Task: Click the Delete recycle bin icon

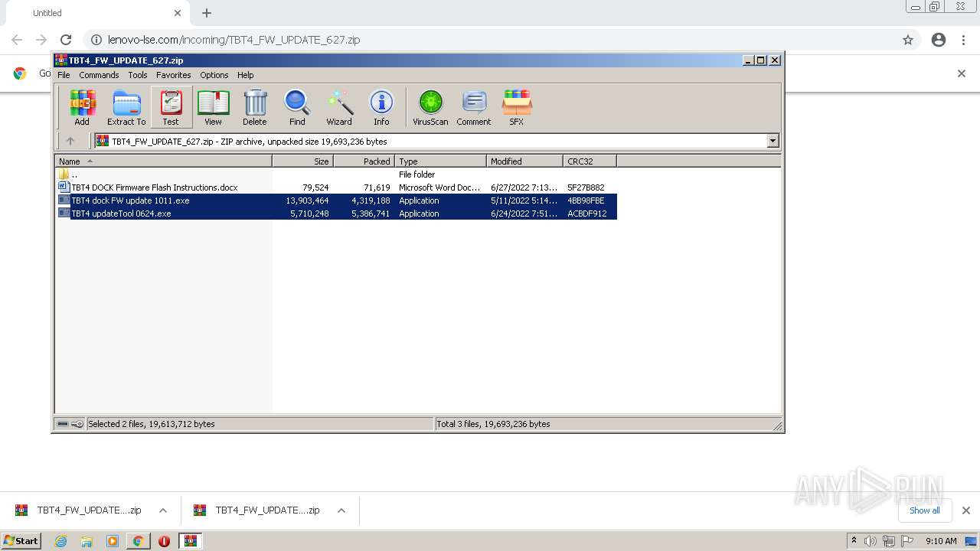Action: coord(255,107)
